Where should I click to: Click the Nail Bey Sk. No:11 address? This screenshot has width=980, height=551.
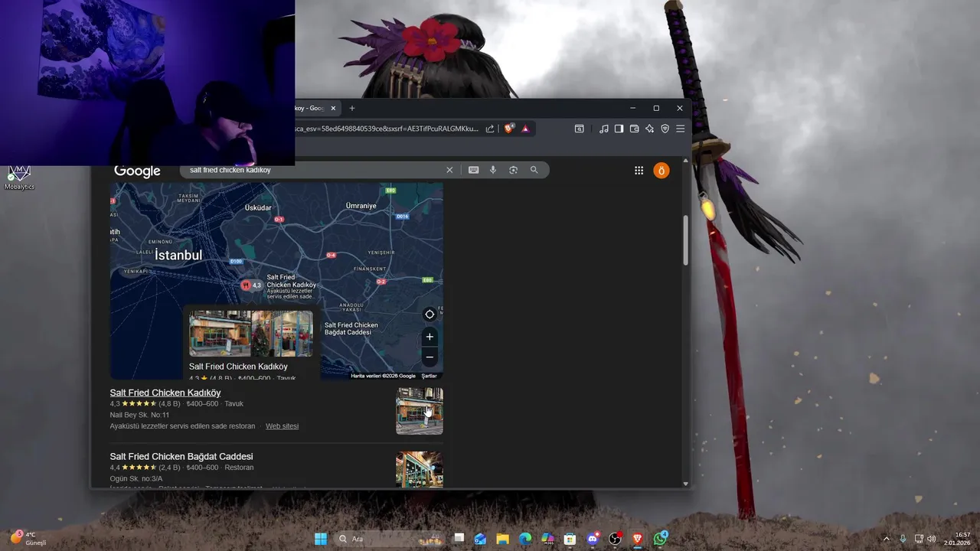click(139, 415)
